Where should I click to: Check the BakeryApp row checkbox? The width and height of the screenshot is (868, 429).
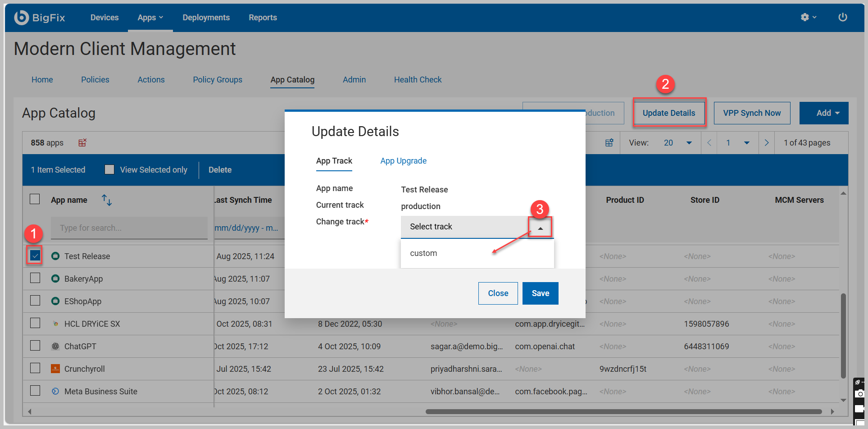tap(35, 278)
